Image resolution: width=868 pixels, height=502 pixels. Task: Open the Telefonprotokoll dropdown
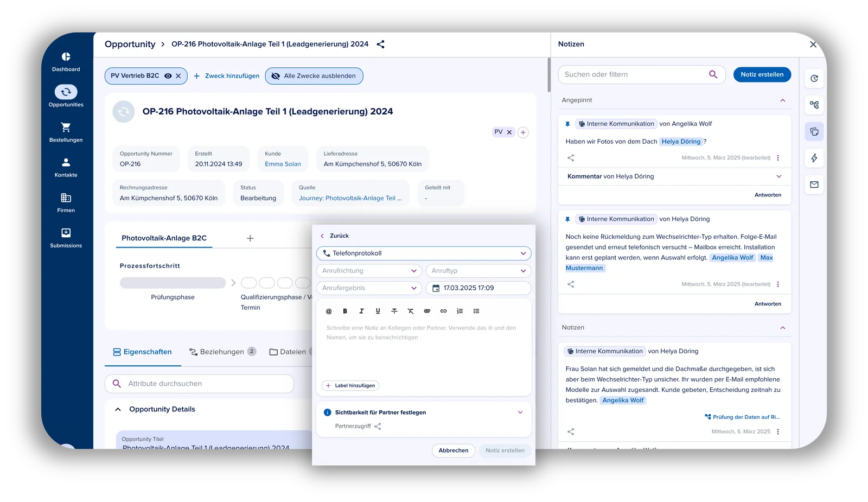[x=424, y=253]
